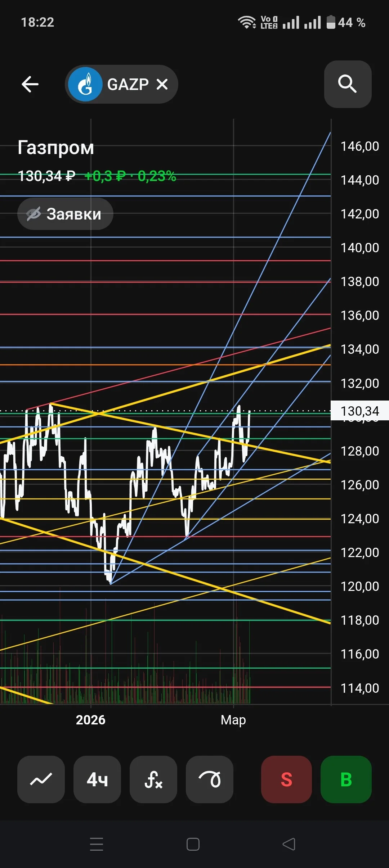Select the 114,00 price axis label

[360, 688]
